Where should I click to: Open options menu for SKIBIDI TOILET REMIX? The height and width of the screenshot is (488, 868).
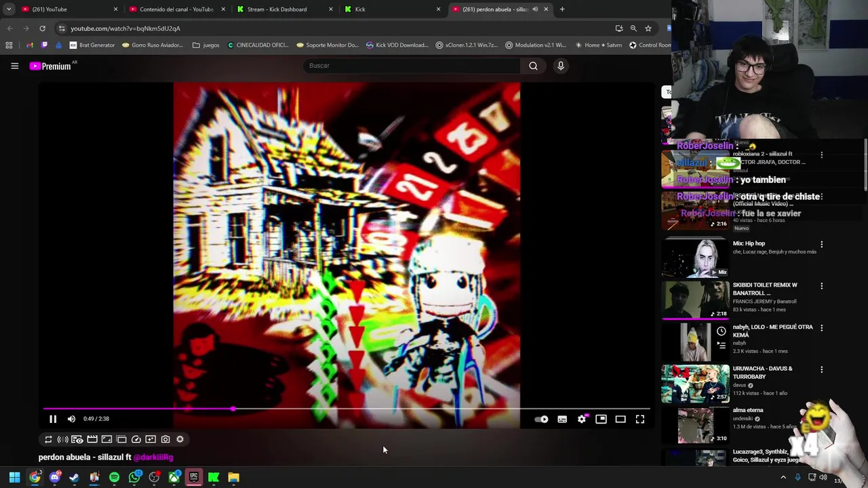822,286
